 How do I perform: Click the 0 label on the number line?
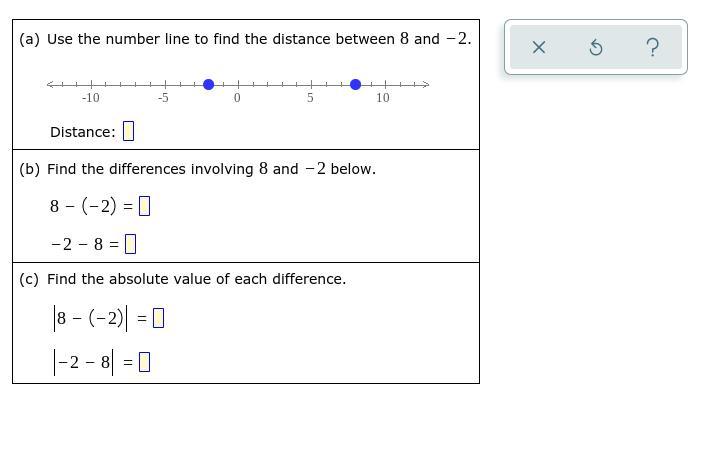pos(237,98)
